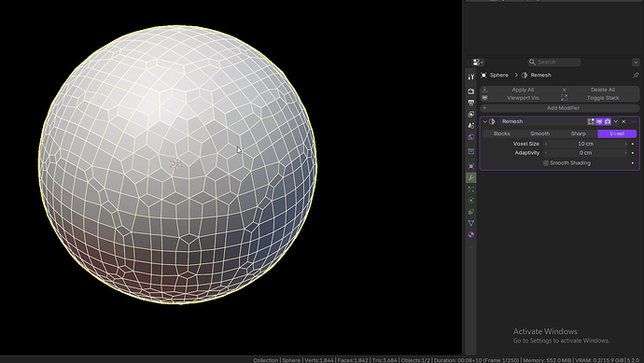Collapse the Remesh modifier panel
Viewport: 644px width, 363px height.
click(x=485, y=121)
